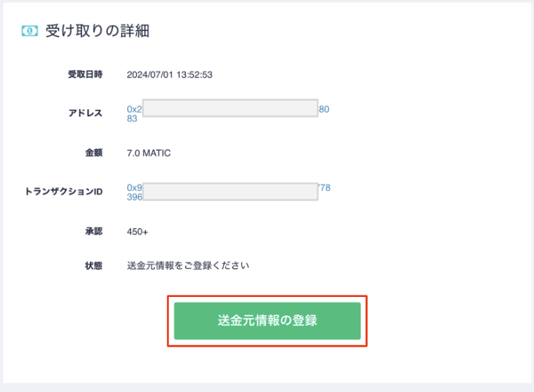Select the 7.0 MATIC amount value
Image resolution: width=534 pixels, height=392 pixels.
click(148, 153)
